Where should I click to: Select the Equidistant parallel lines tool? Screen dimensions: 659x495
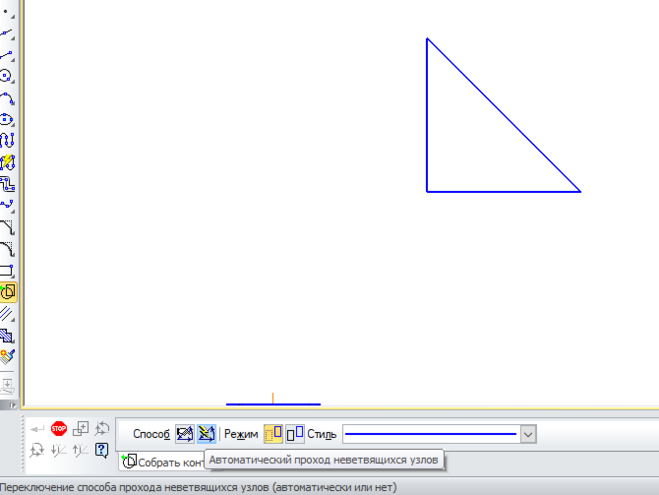[7, 313]
